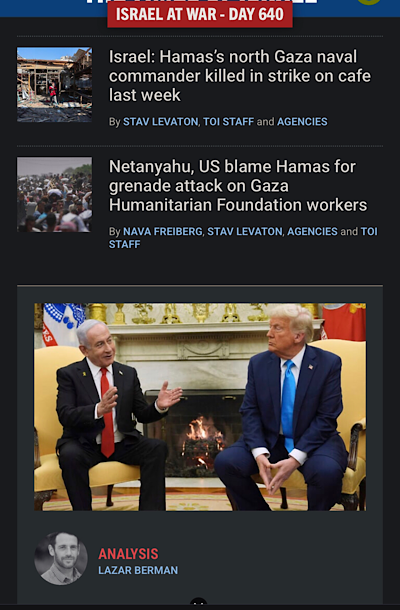Open the destroyed cafe article thumbnail
400x610 pixels.
click(x=54, y=84)
